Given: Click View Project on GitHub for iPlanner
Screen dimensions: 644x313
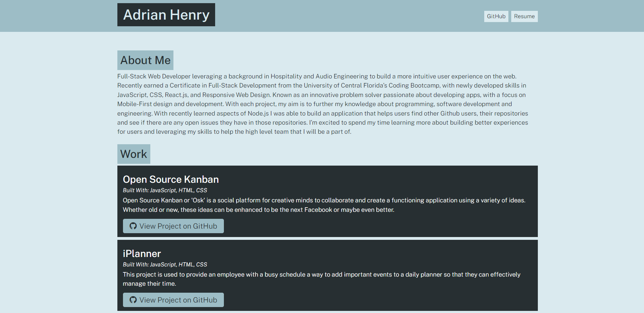Looking at the screenshot, I should coord(173,300).
